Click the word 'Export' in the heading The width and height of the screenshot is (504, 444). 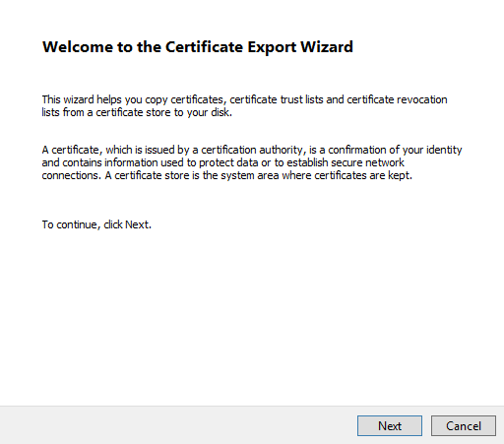pyautogui.click(x=272, y=47)
